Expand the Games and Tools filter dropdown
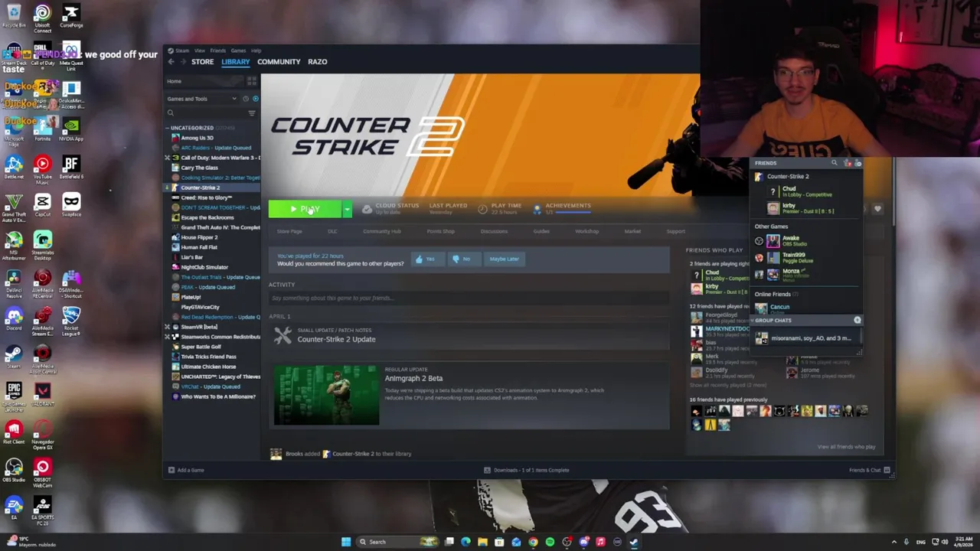Image resolution: width=980 pixels, height=551 pixels. click(x=202, y=99)
